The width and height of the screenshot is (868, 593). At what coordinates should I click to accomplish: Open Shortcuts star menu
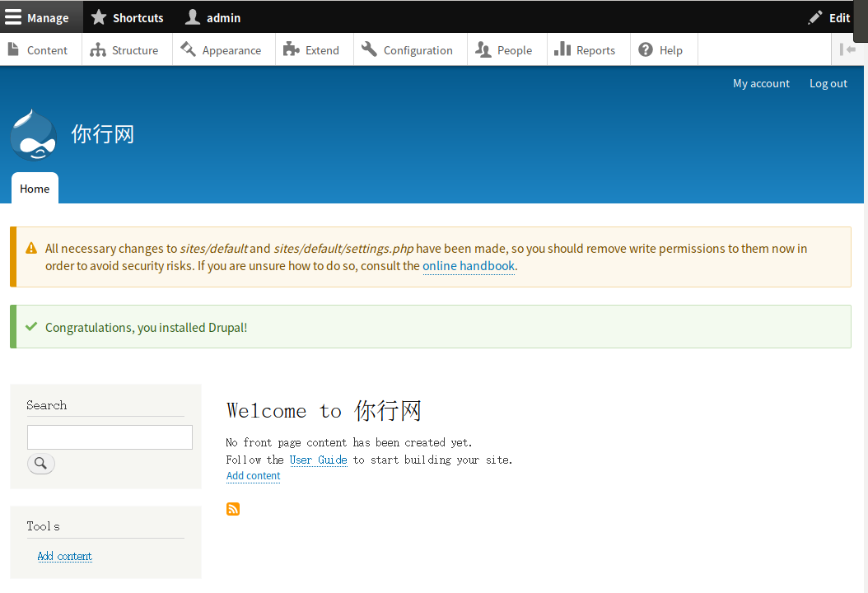click(x=128, y=18)
